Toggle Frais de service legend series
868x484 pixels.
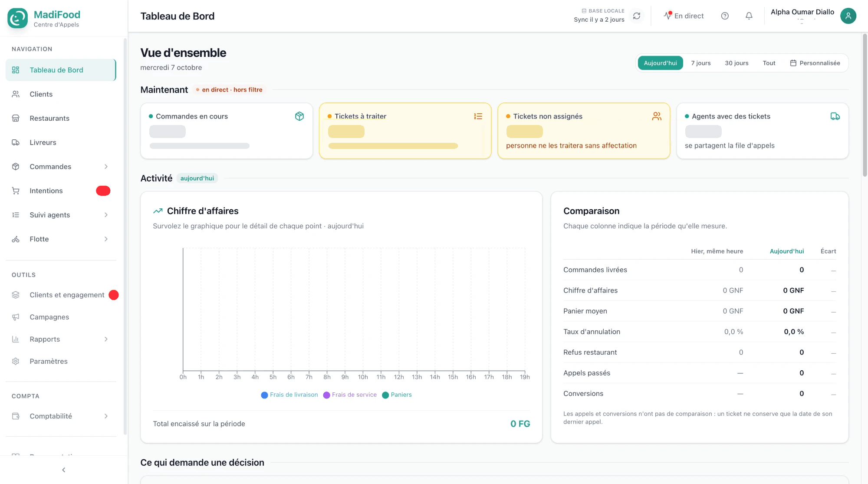pyautogui.click(x=350, y=395)
